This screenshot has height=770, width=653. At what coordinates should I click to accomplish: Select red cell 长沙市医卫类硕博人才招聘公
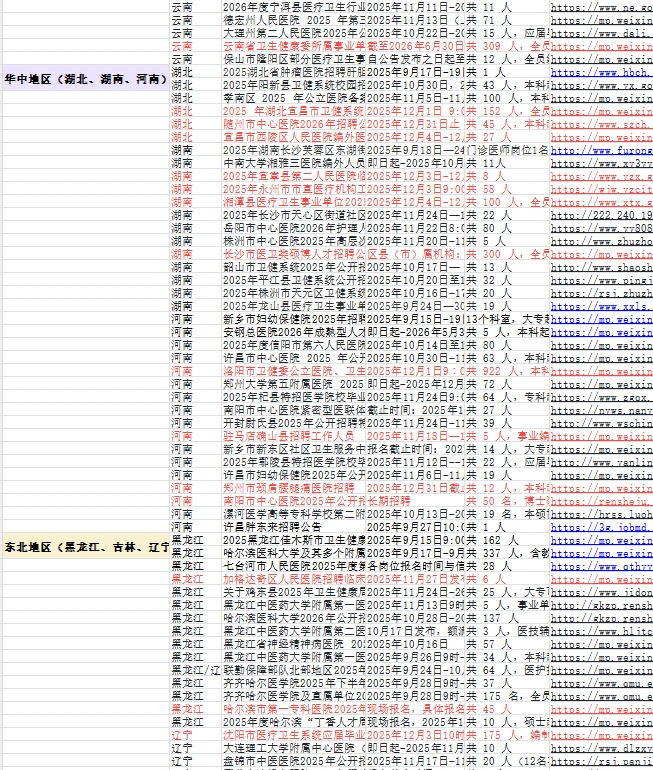[x=294, y=254]
